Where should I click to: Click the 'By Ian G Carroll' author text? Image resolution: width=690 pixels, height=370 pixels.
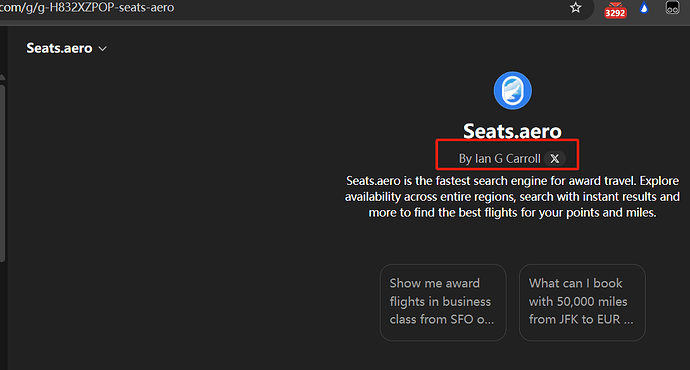(x=499, y=158)
